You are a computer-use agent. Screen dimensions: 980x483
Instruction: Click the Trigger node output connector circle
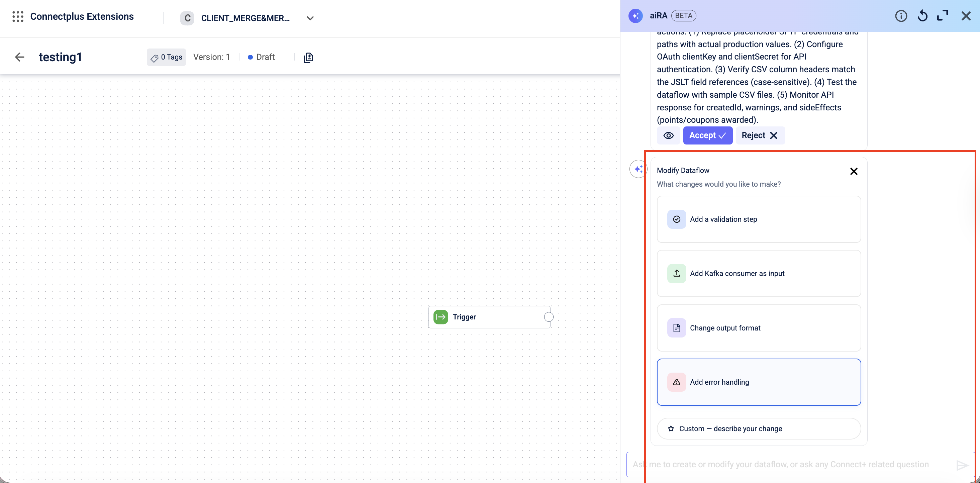tap(548, 317)
